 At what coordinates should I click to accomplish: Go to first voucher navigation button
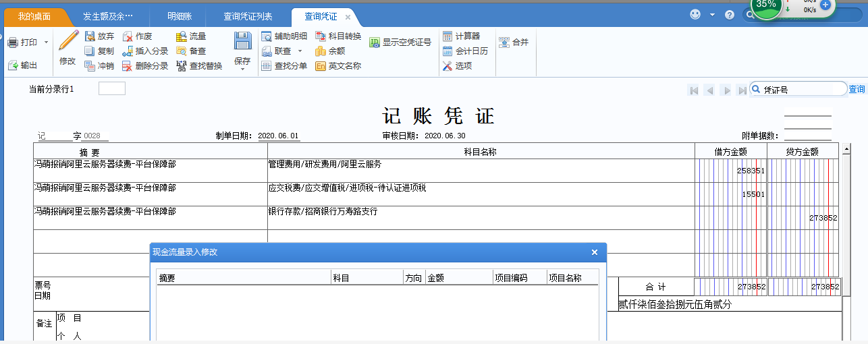693,90
